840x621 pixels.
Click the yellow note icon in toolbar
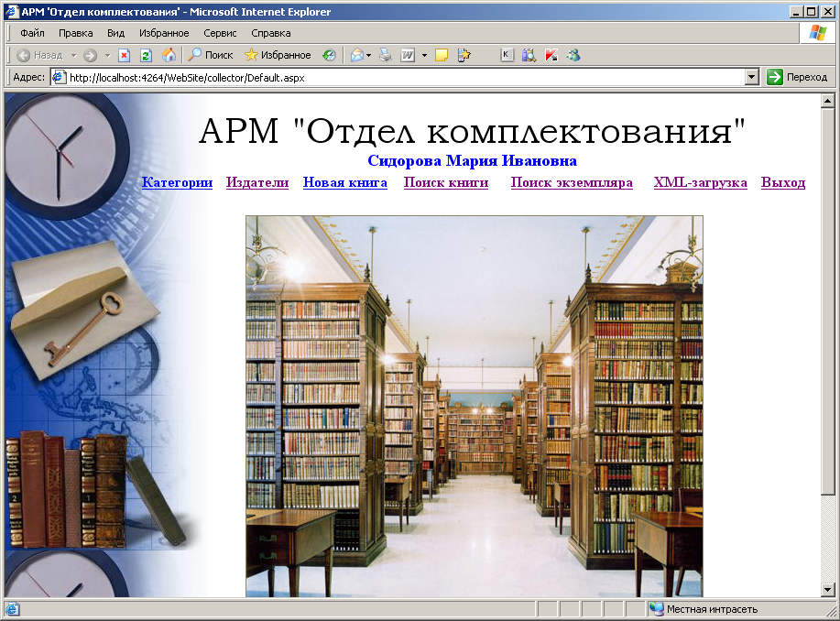[x=442, y=55]
